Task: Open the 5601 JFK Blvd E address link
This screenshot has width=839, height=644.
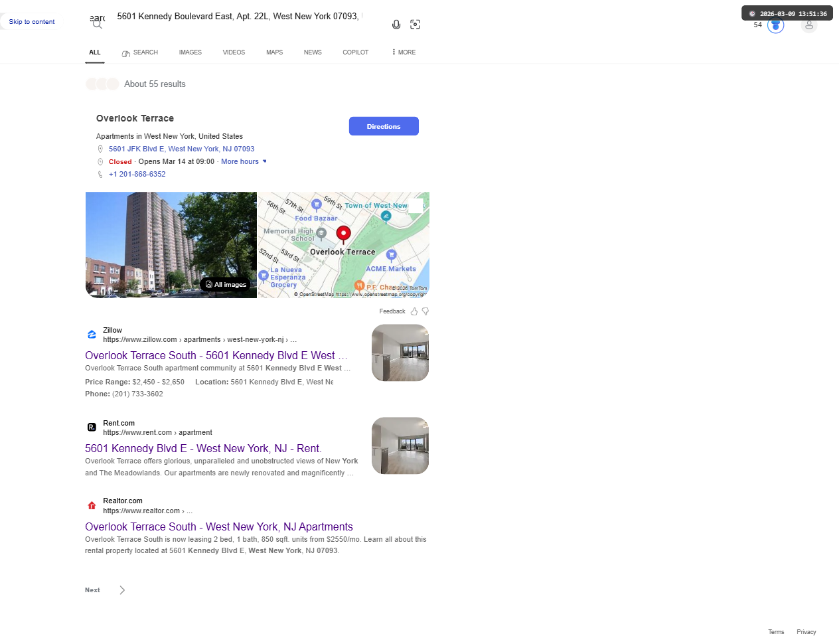Action: (182, 149)
